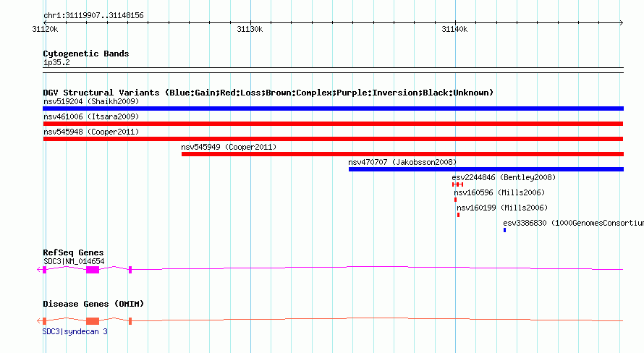Click the nsv160199 (Mills2006) red marker
Screen dimensions: 644x353
458,215
